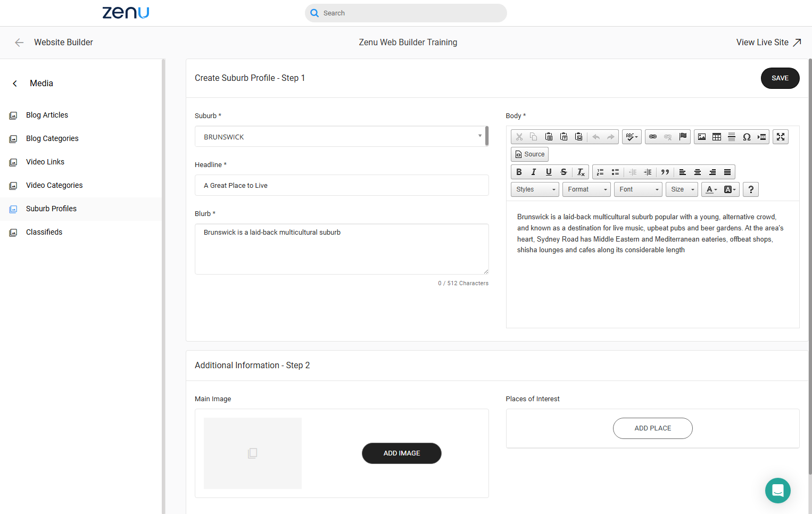Image resolution: width=812 pixels, height=514 pixels.
Task: Justify the body text
Action: (727, 172)
